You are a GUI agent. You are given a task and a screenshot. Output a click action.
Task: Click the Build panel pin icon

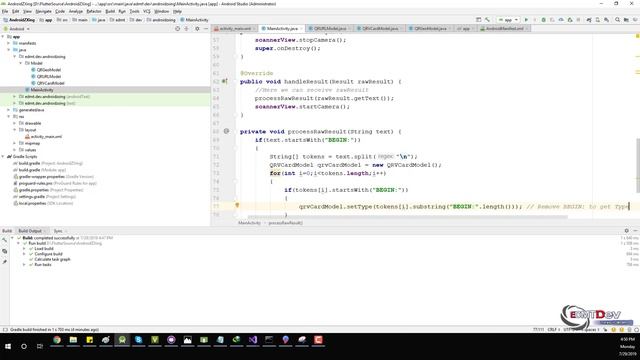pyautogui.click(x=4, y=262)
